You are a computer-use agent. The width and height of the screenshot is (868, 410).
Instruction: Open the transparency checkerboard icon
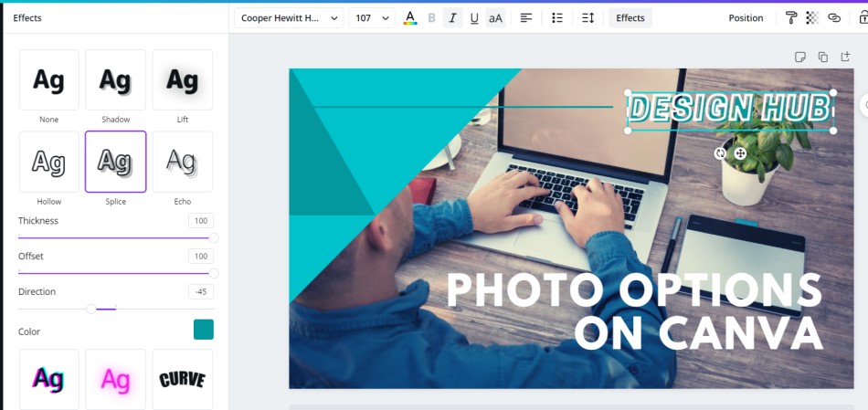click(x=812, y=17)
